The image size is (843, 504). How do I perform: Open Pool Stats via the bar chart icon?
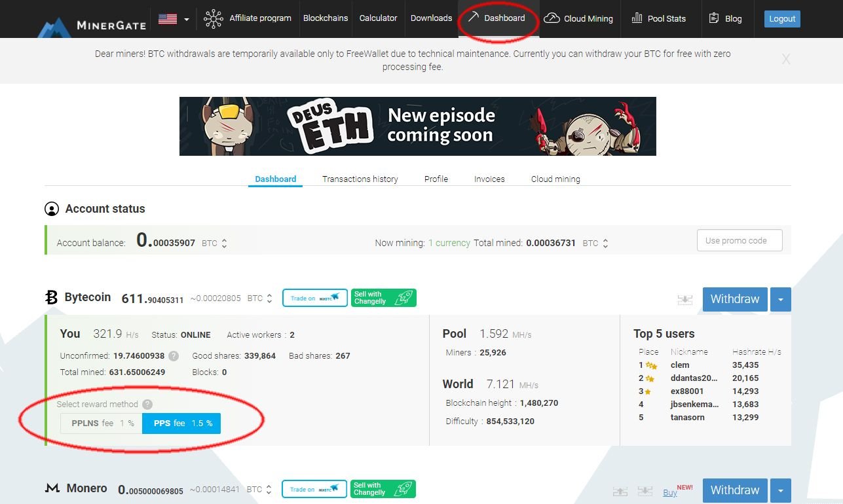point(636,19)
